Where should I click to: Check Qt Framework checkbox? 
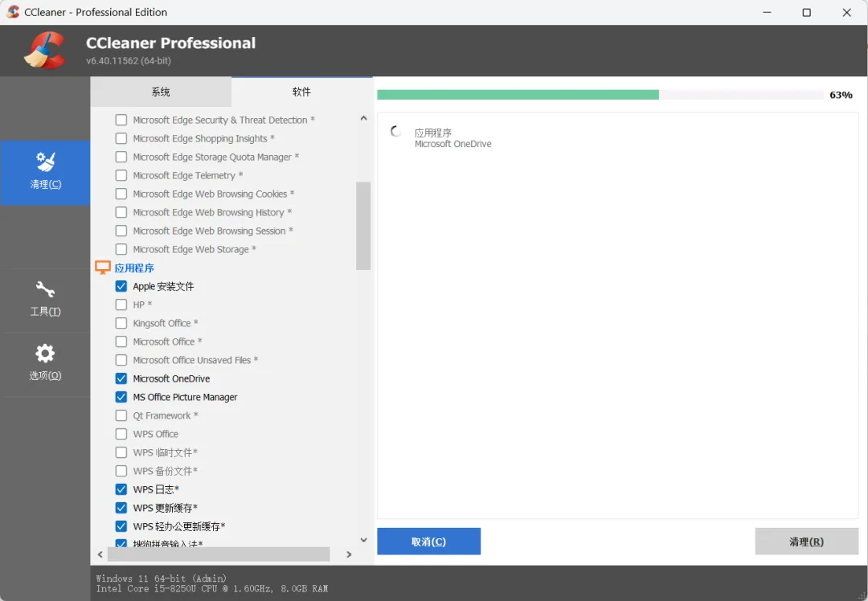click(x=121, y=415)
